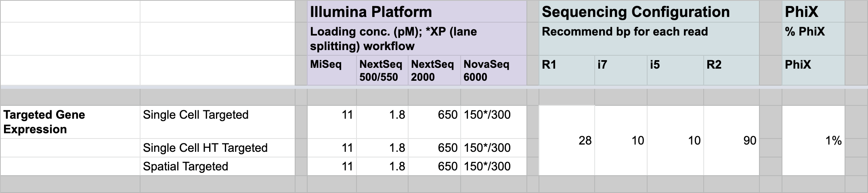Click the i5 column header cell
868x193 pixels.
(675, 70)
